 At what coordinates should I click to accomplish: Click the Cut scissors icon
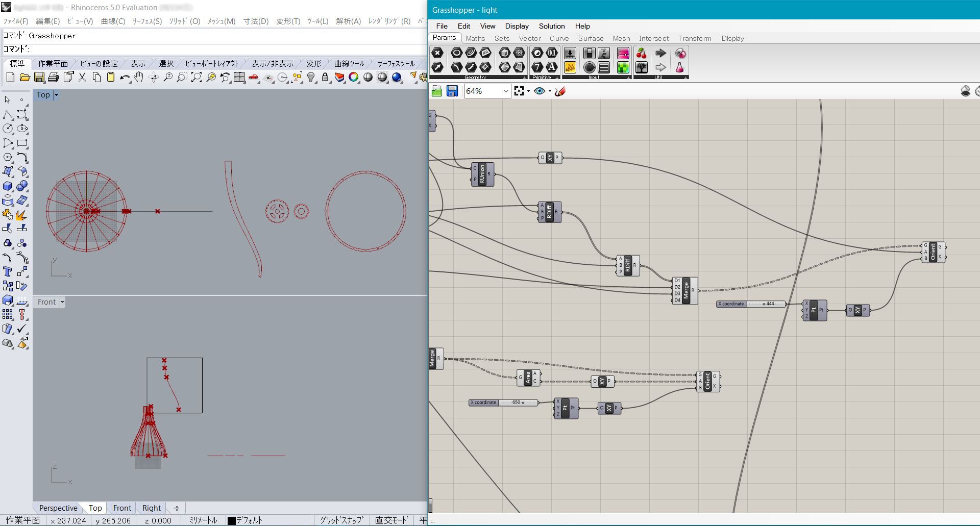click(82, 78)
